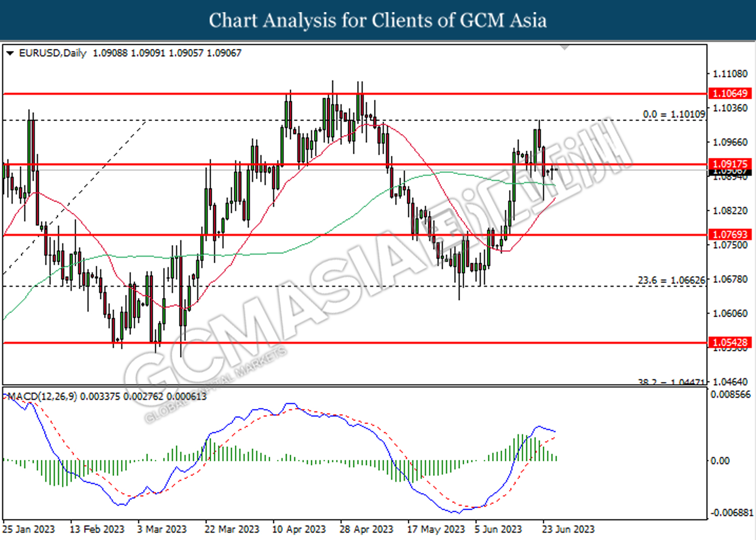The width and height of the screenshot is (756, 540).
Task: Click the MACD axis label -0.006881
Action: (x=732, y=513)
